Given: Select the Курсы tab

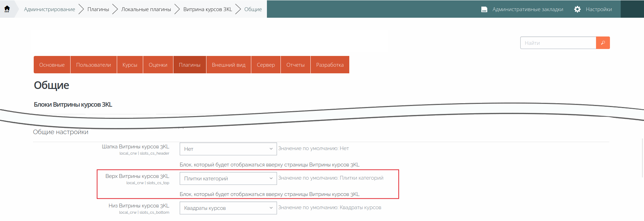Looking at the screenshot, I should tap(130, 65).
